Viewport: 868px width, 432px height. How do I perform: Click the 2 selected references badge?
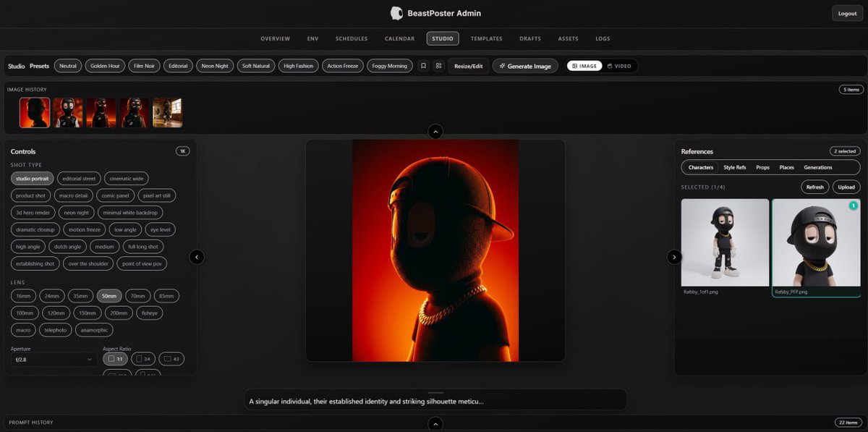point(845,151)
